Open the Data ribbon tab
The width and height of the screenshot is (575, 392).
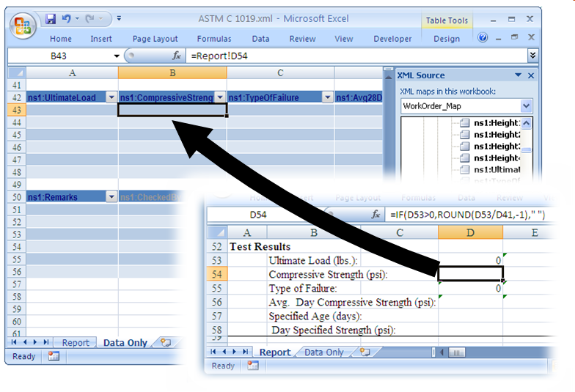(261, 39)
